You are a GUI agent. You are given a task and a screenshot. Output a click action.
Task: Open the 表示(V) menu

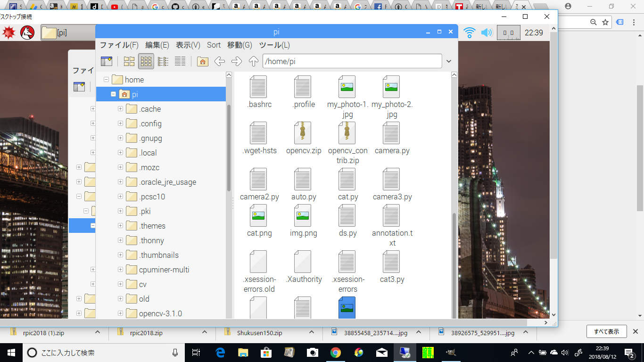tap(188, 45)
